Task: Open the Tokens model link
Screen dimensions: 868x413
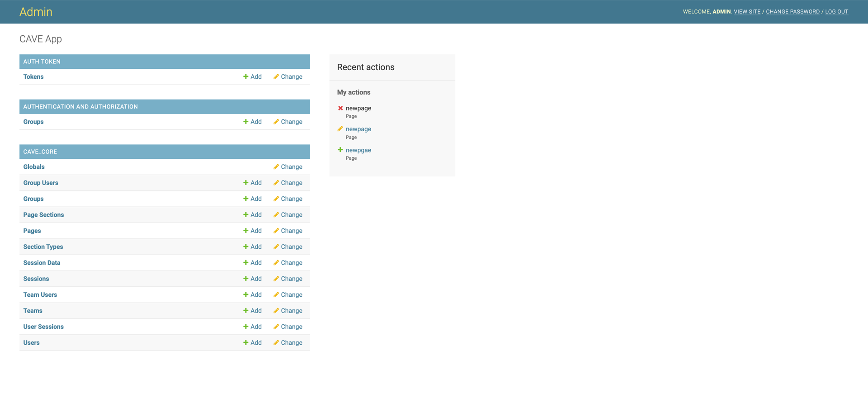Action: 33,77
